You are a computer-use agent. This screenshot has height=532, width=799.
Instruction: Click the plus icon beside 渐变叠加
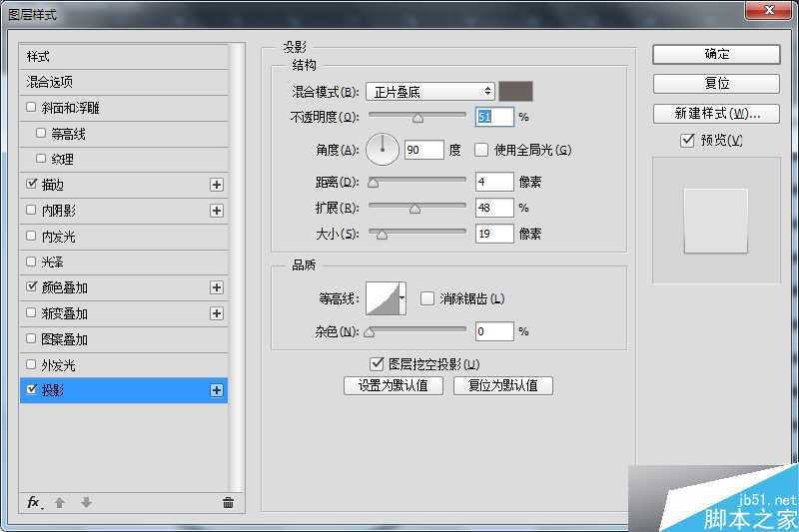[216, 313]
